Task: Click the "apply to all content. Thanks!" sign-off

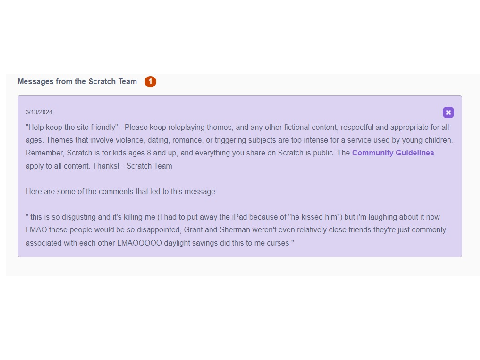Action: pos(72,166)
